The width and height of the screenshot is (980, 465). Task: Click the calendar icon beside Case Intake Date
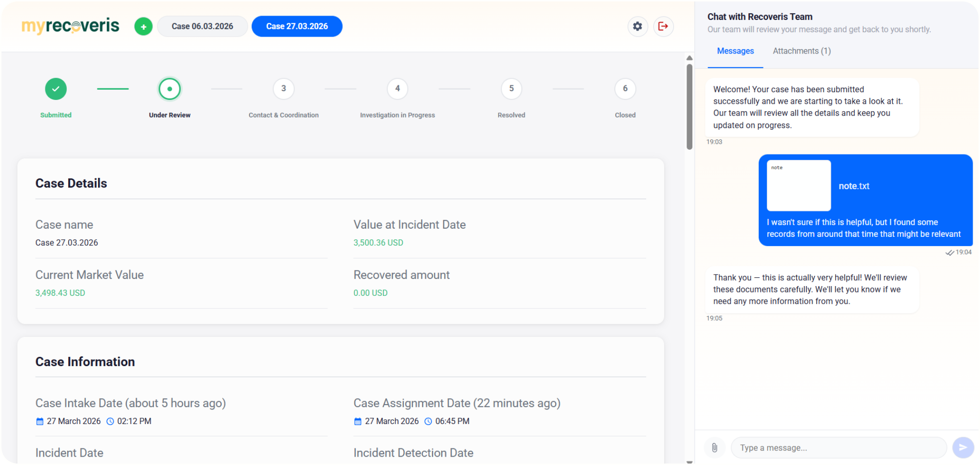click(40, 422)
